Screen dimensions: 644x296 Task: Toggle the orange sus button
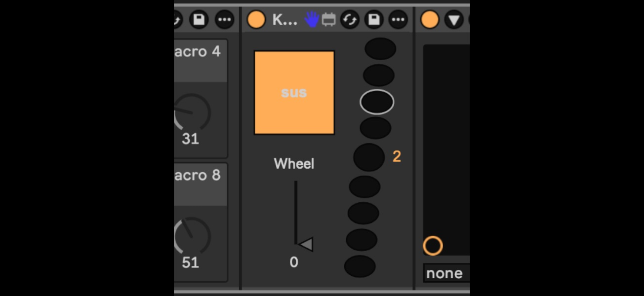294,93
